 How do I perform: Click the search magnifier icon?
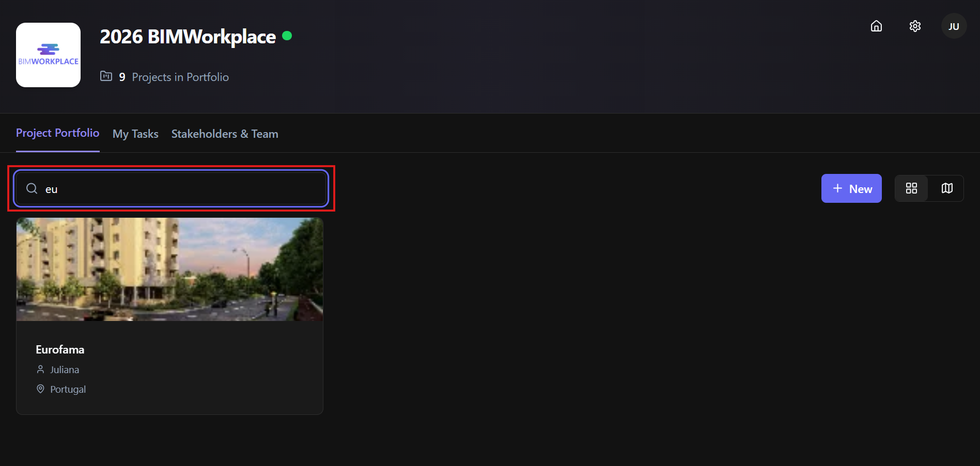32,188
